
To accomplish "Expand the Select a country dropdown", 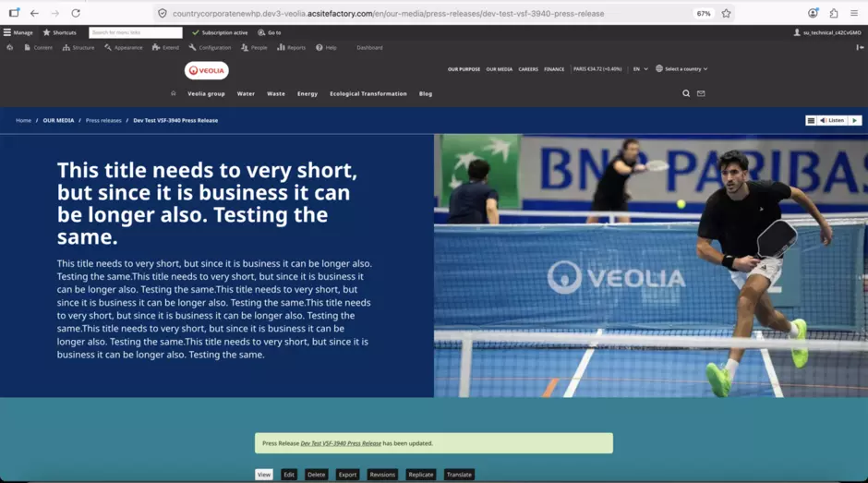I will 681,69.
